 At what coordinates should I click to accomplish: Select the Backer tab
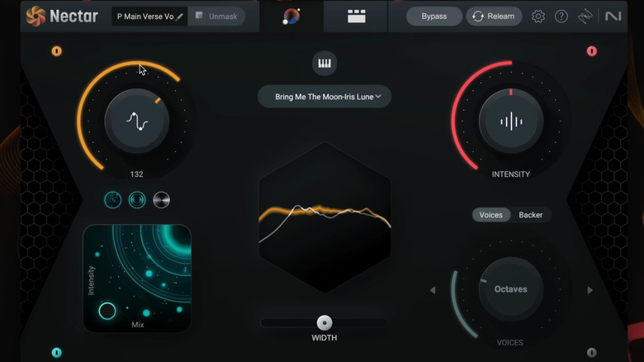[531, 215]
